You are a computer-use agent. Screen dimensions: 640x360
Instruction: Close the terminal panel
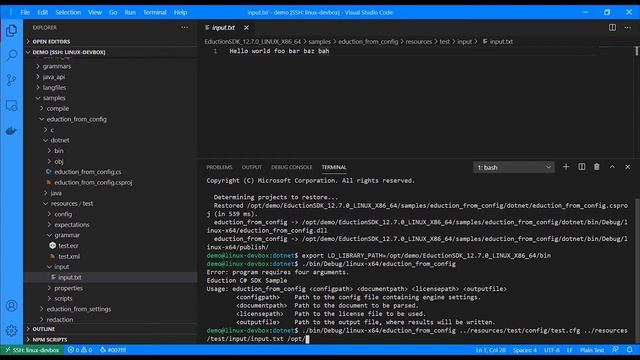pos(628,167)
